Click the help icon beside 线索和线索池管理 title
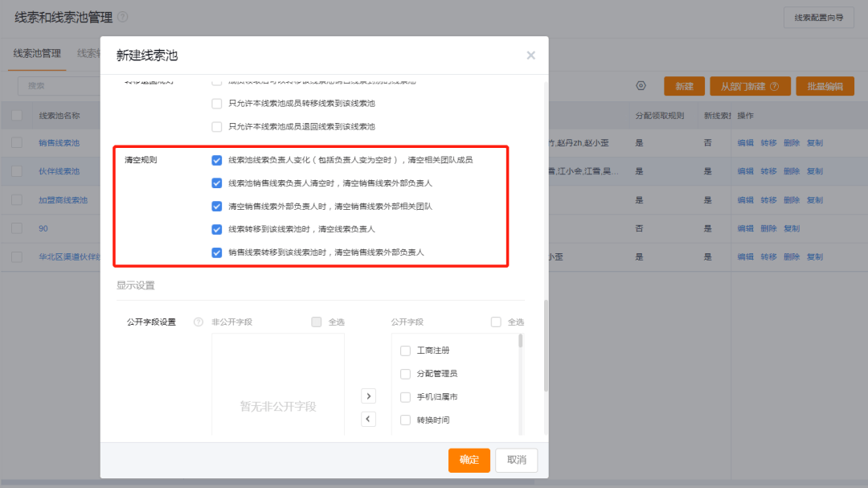The height and width of the screenshot is (488, 868). (x=123, y=17)
